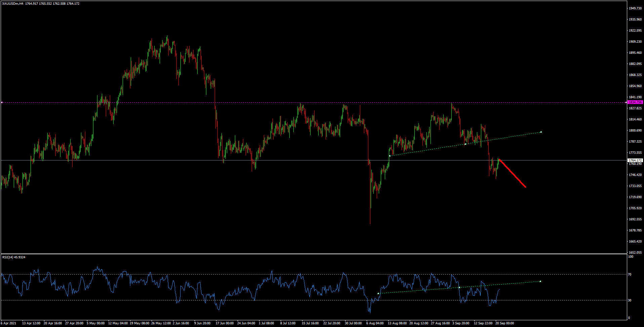Click the 20 Aug 12:00 time label
Screen dimensions: 644x327
pyautogui.click(x=419, y=323)
